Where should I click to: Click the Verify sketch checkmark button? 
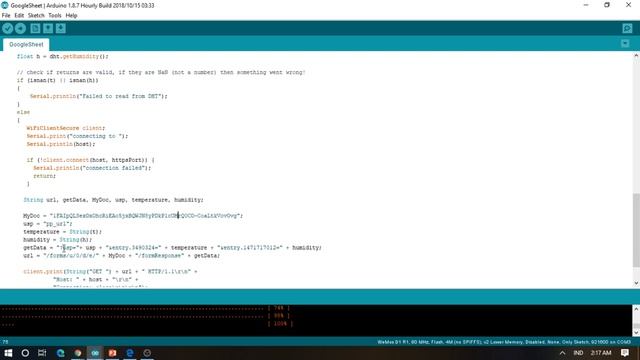(8, 28)
